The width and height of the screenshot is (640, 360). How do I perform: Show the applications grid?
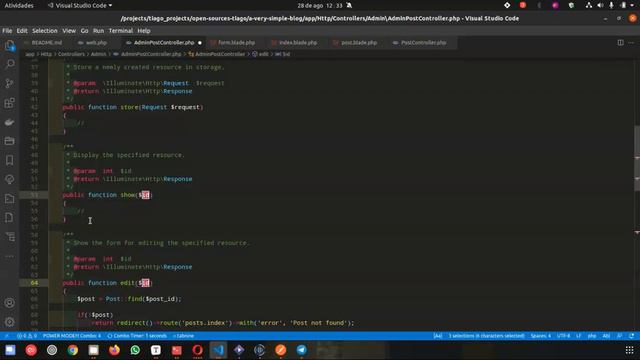pyautogui.click(x=629, y=350)
